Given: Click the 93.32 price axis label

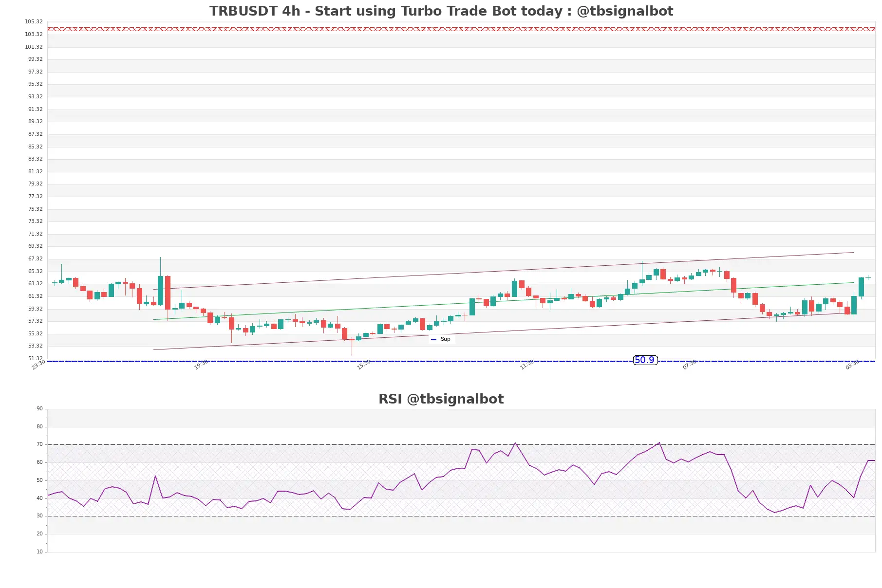Looking at the screenshot, I should [x=36, y=97].
